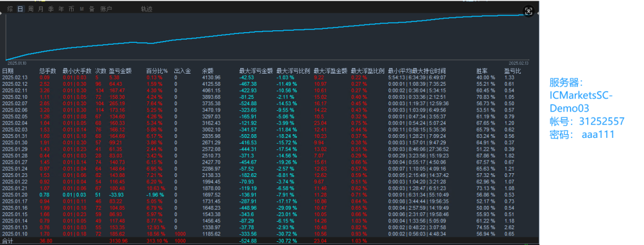Click the 最小|平均|最大持仓时间 column header
This screenshot has width=644, height=245.
coord(417,71)
